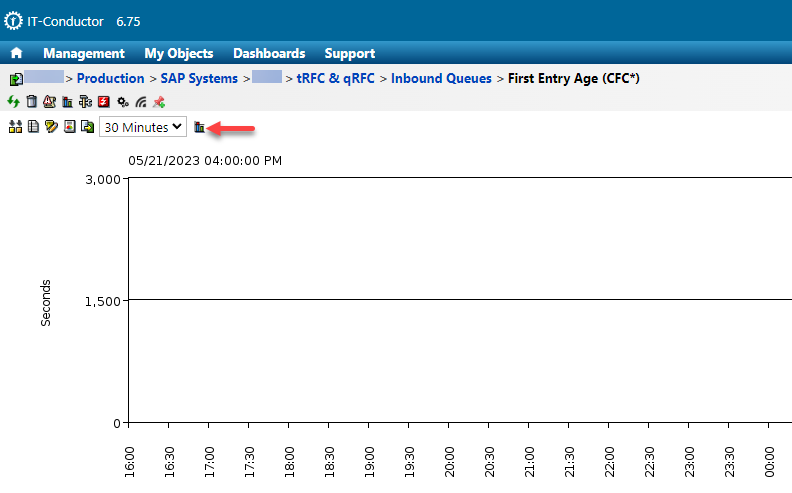
Task: Click the IT-Conductor logo icon
Action: pyautogui.click(x=13, y=20)
